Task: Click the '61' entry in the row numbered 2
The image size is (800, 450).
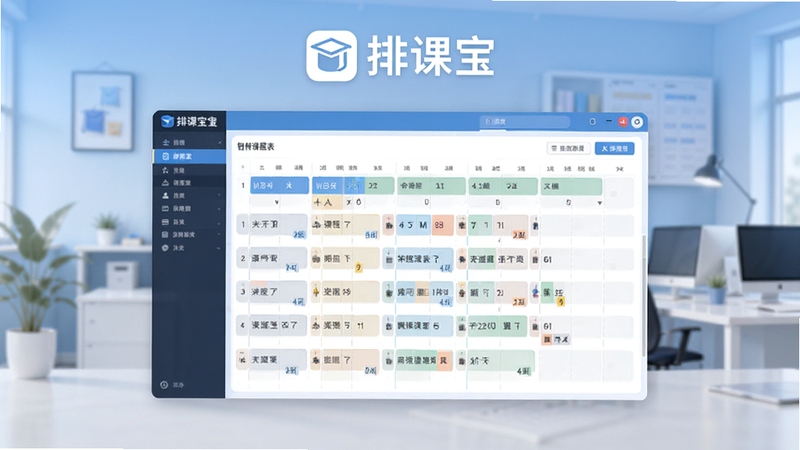Action: 547,260
